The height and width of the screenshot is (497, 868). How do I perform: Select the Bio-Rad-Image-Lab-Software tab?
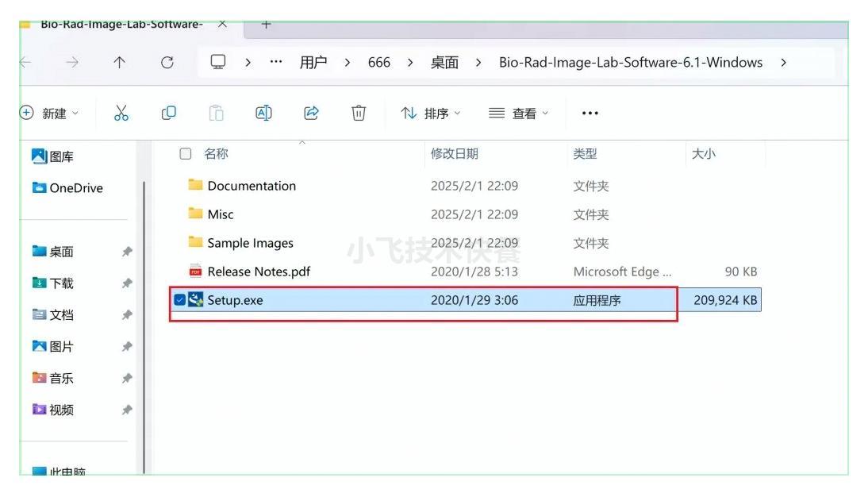(x=121, y=25)
